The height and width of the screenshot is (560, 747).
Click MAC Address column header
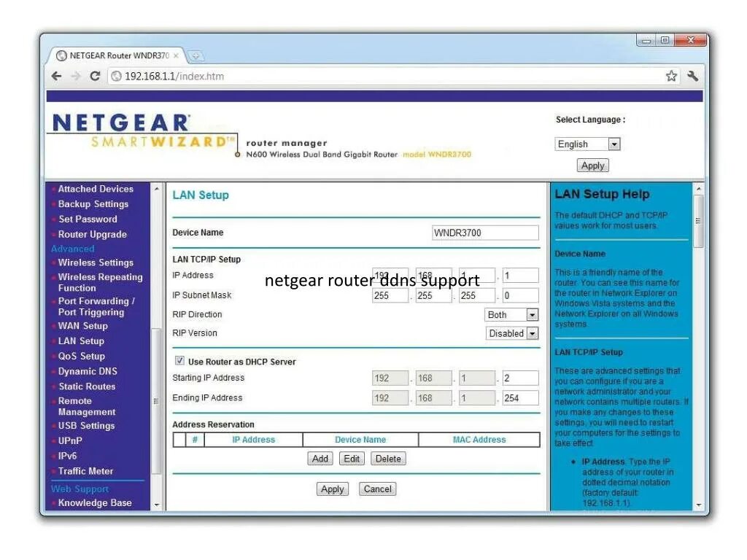point(479,440)
